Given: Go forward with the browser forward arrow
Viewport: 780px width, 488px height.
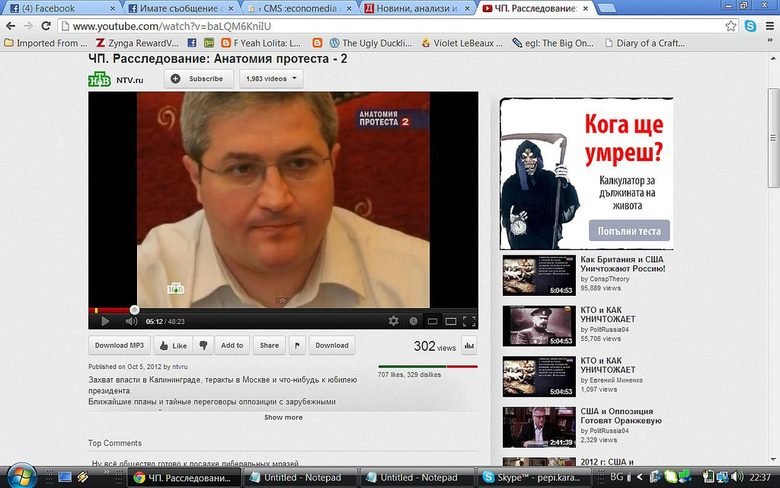Looking at the screenshot, I should (28, 26).
